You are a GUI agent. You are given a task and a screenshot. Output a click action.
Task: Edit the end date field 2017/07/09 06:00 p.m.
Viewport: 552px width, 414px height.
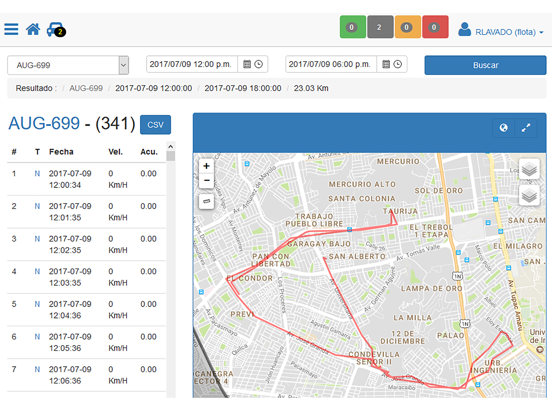click(x=331, y=64)
